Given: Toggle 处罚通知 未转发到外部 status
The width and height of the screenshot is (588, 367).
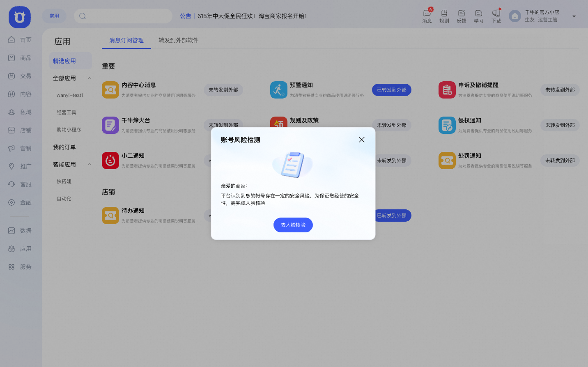Looking at the screenshot, I should [560, 161].
